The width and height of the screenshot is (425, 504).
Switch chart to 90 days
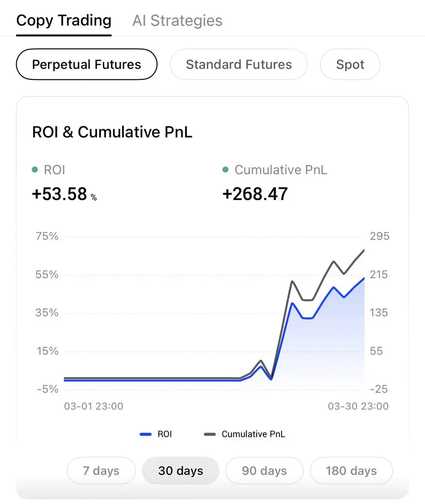[264, 471]
